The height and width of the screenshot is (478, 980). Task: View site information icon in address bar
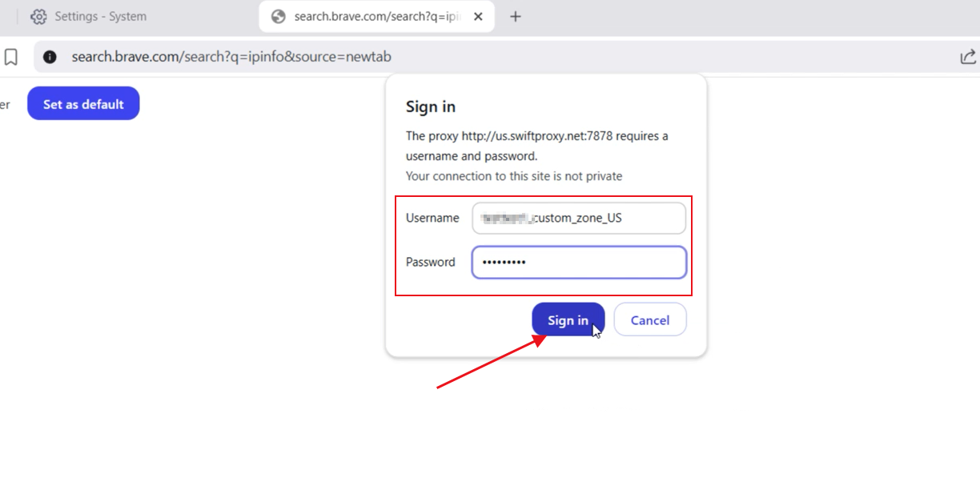click(x=50, y=57)
